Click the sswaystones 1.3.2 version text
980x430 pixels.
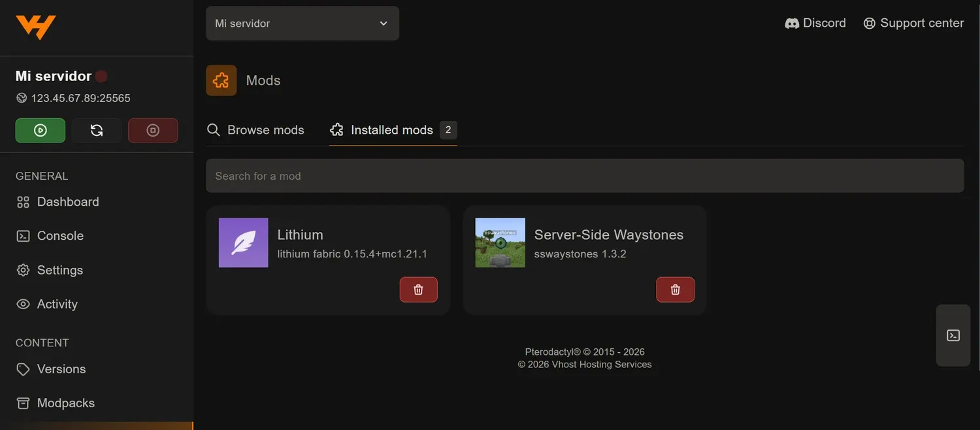coord(580,254)
